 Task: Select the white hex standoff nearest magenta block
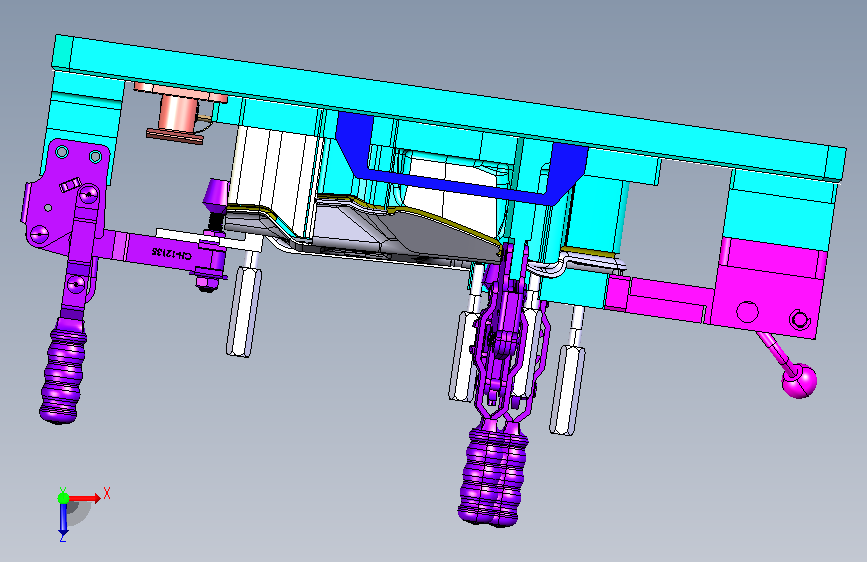pyautogui.click(x=567, y=390)
